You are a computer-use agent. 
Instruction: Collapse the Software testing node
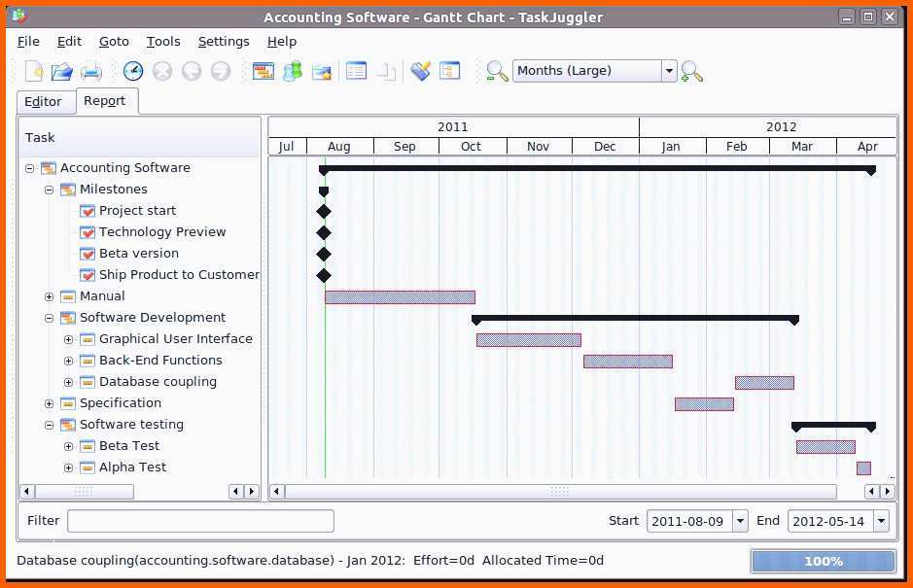[x=50, y=426]
